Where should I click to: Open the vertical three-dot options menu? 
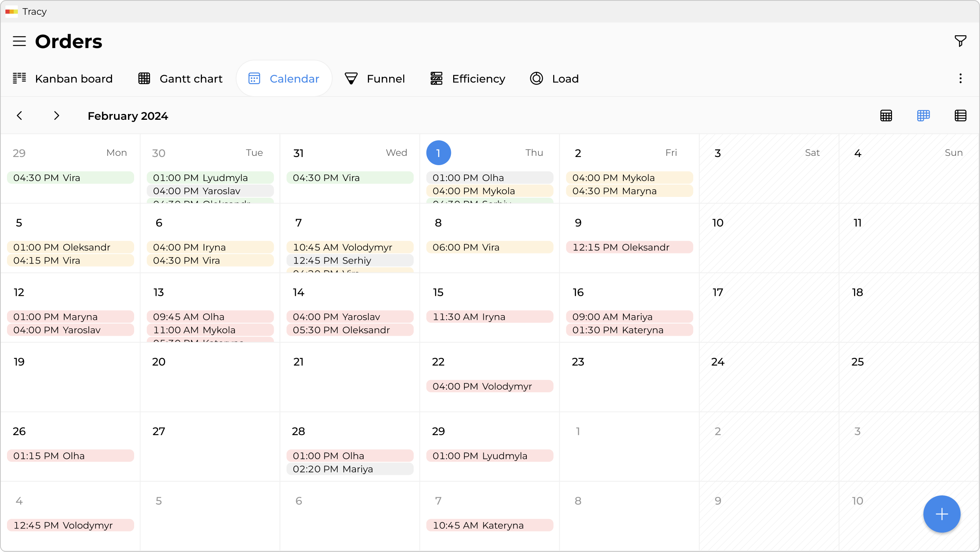coord(960,79)
